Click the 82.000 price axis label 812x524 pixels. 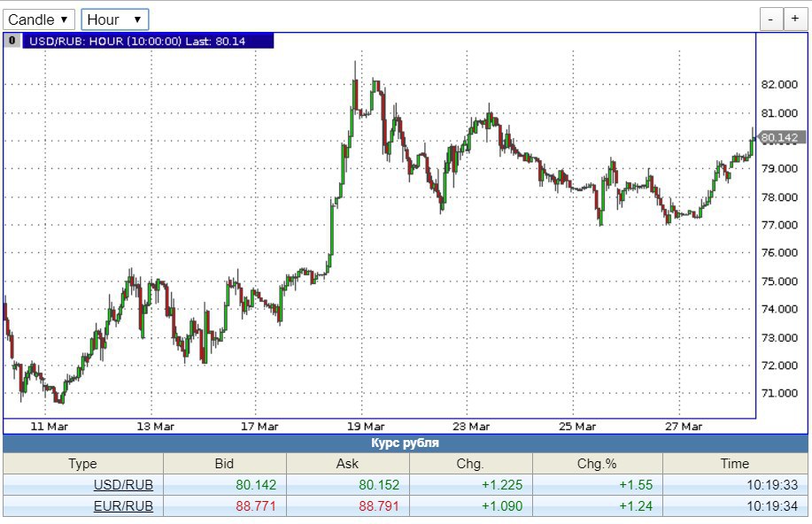[779, 85]
